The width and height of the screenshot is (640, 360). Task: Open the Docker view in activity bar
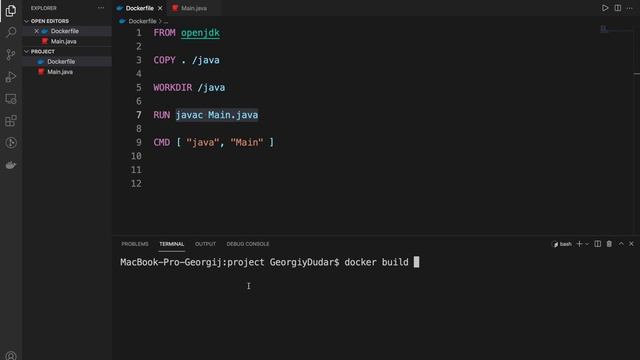11,165
